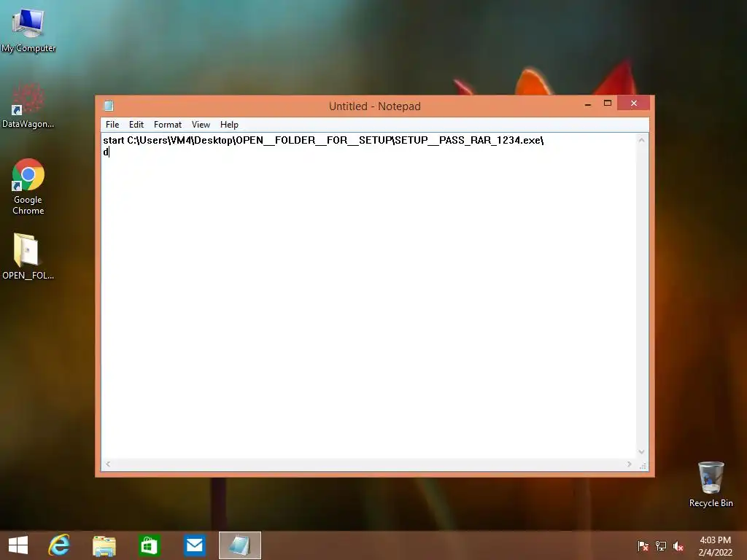Open the Format menu in Notepad
The width and height of the screenshot is (747, 560).
pyautogui.click(x=168, y=124)
